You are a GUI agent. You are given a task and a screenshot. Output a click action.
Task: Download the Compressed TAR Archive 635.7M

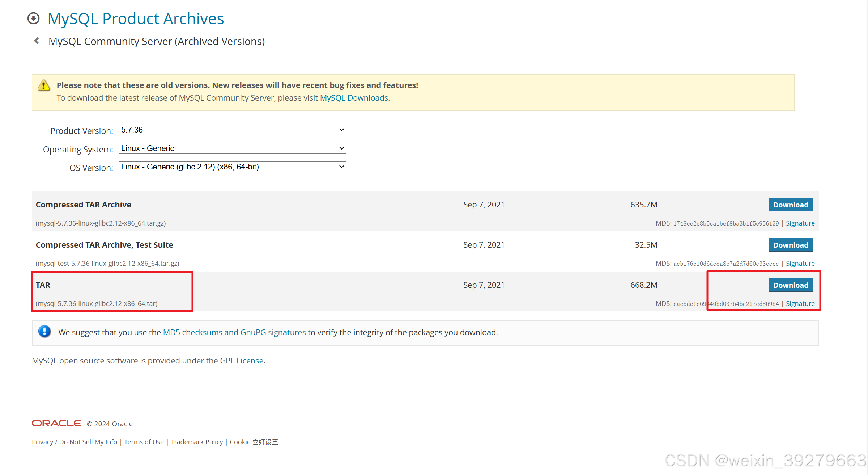point(791,205)
